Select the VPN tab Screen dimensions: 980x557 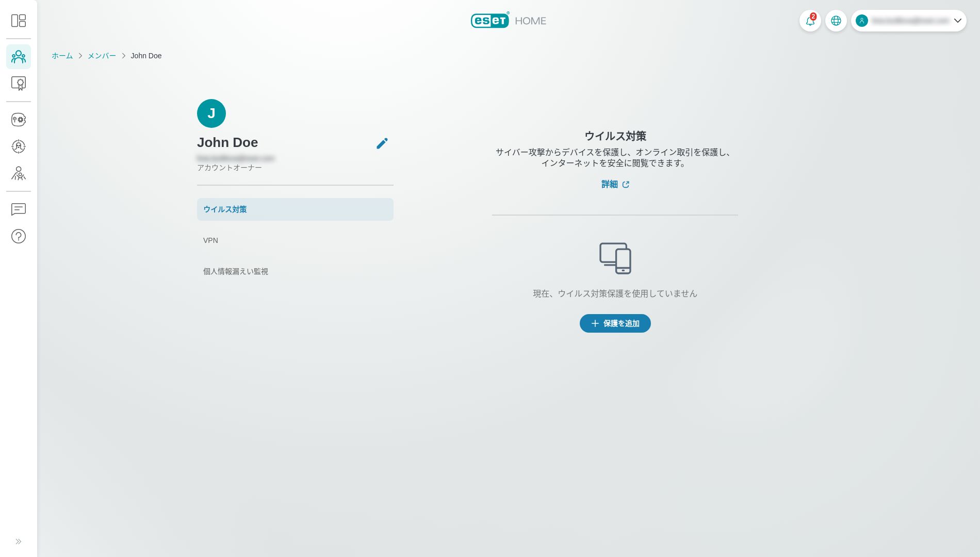coord(295,240)
